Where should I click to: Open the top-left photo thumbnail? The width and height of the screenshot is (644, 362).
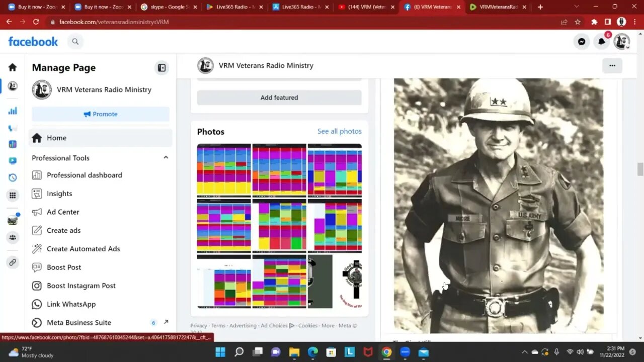point(224,169)
